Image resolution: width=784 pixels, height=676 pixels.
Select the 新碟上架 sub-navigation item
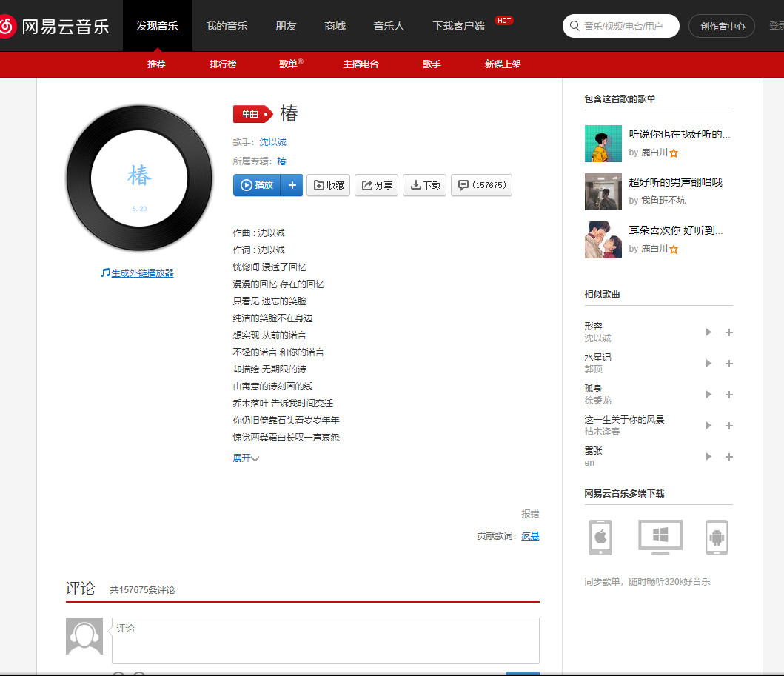tap(503, 64)
